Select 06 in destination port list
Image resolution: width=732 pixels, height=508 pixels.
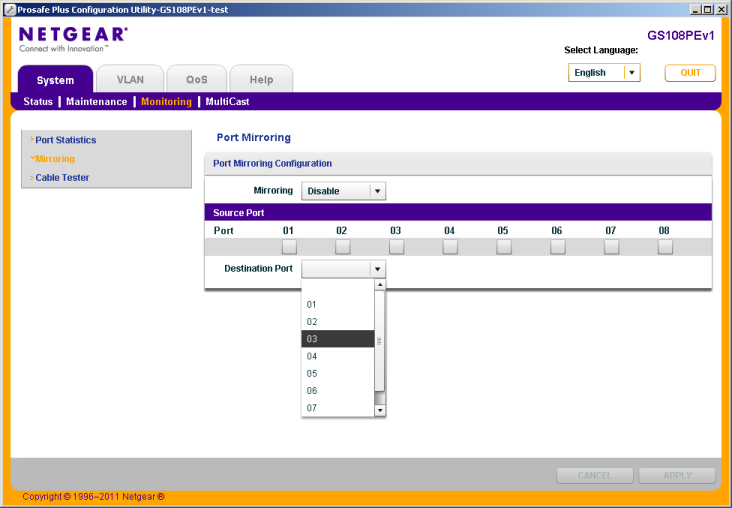(338, 390)
